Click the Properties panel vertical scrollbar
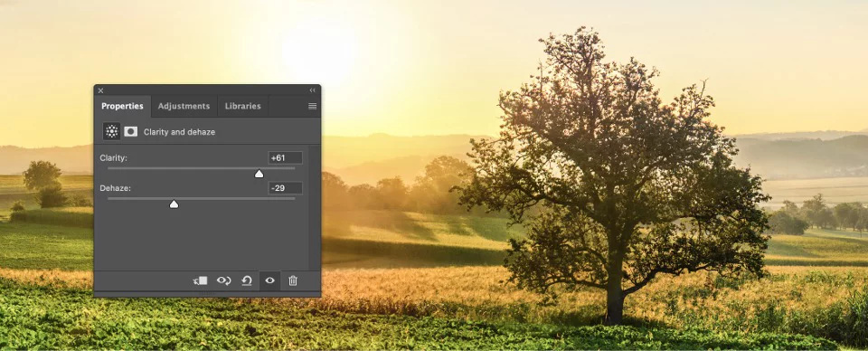Image resolution: width=868 pixels, height=351 pixels. pos(315,207)
